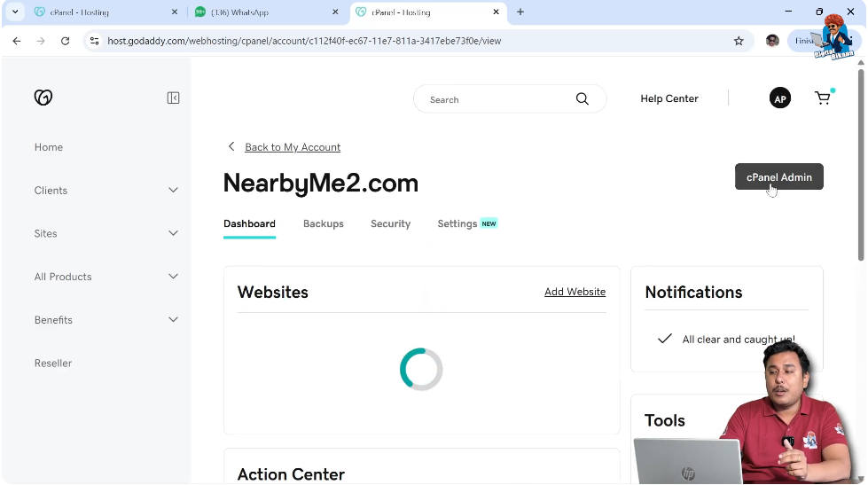868x485 pixels.
Task: Collapse the sidebar with the panel icon
Action: [173, 98]
